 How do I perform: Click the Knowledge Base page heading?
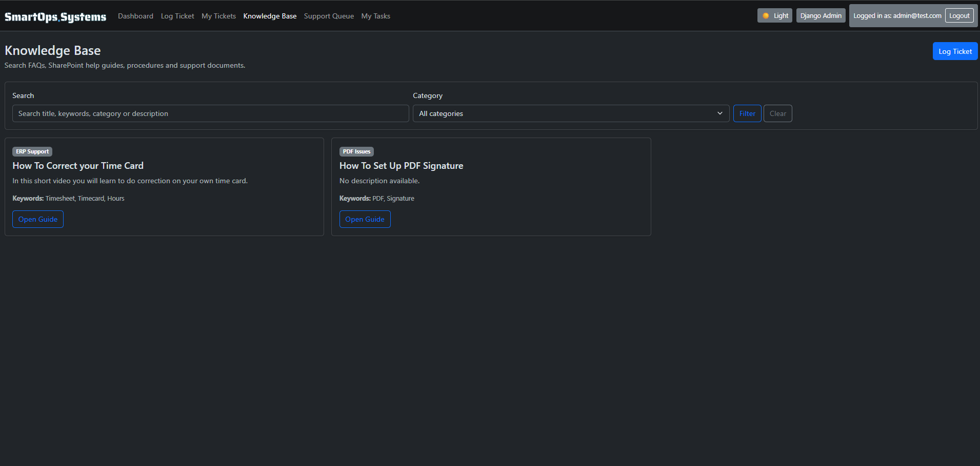[x=53, y=50]
